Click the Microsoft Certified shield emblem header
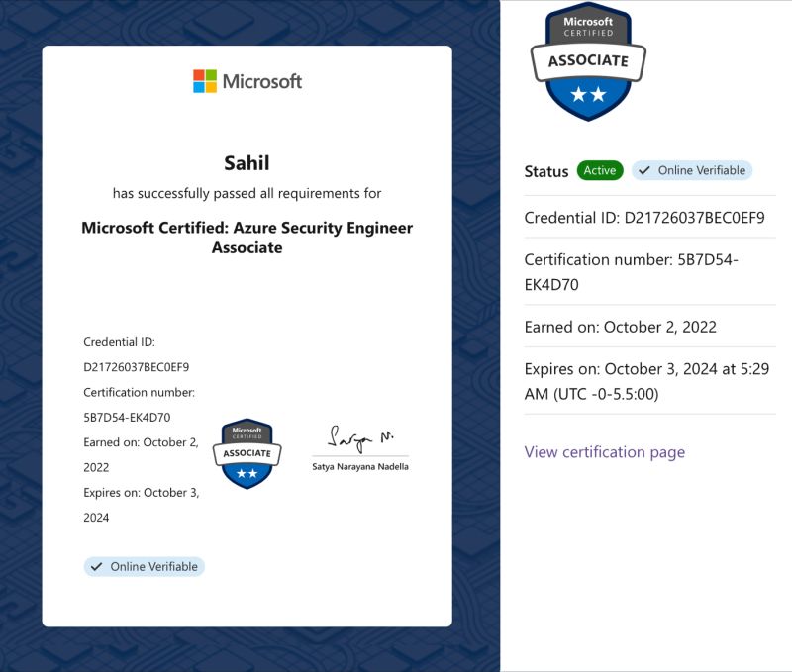 click(588, 25)
